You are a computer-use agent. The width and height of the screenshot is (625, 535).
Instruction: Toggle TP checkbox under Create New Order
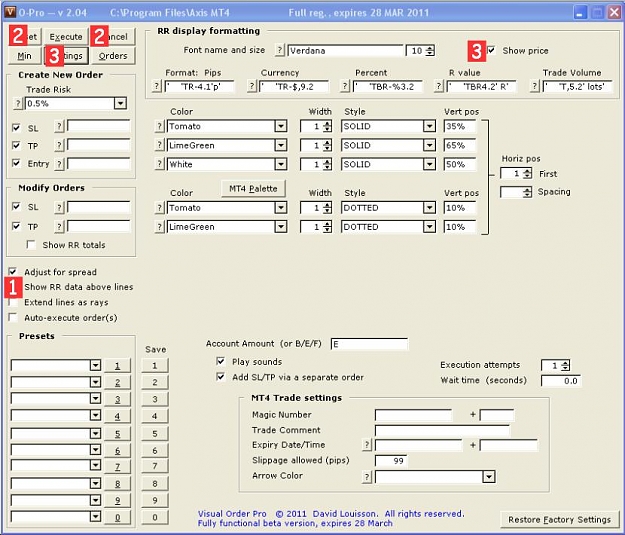tap(16, 146)
